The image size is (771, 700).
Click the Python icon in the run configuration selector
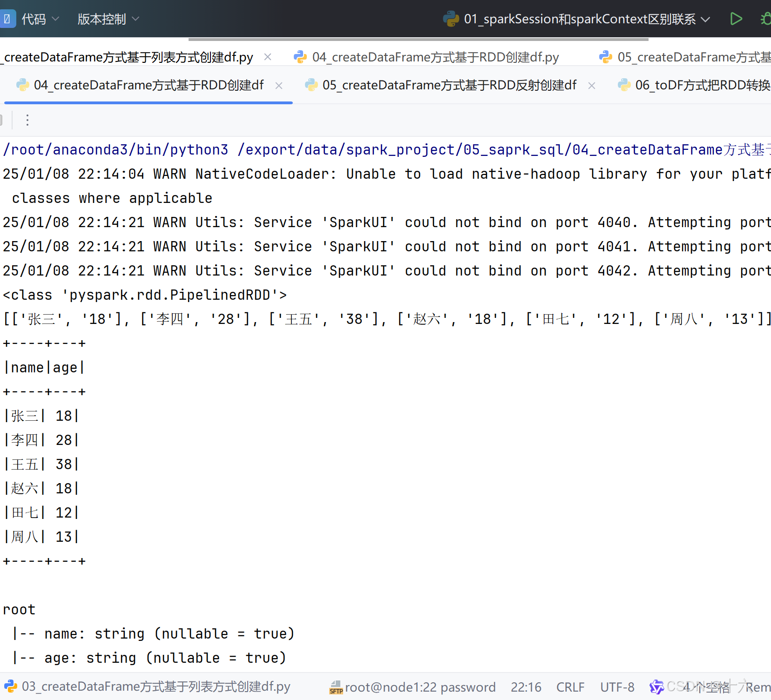coord(451,19)
